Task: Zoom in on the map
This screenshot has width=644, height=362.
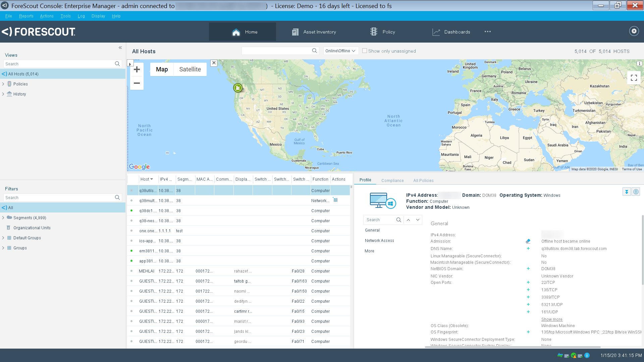Action: pyautogui.click(x=137, y=69)
